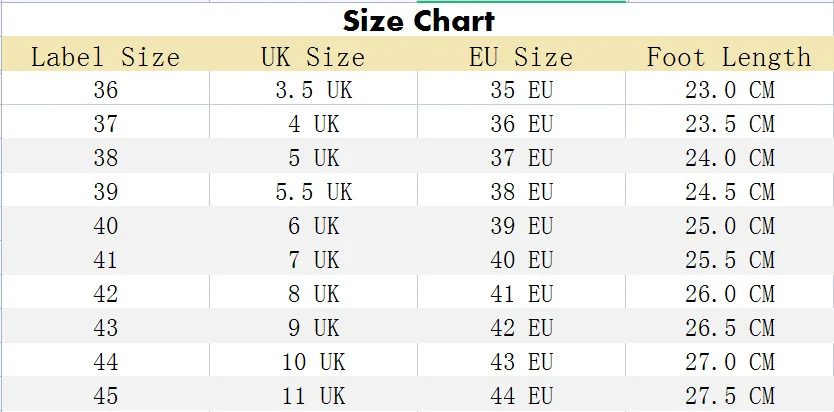The width and height of the screenshot is (834, 412).
Task: Select the 11 UK cell
Action: (x=313, y=394)
